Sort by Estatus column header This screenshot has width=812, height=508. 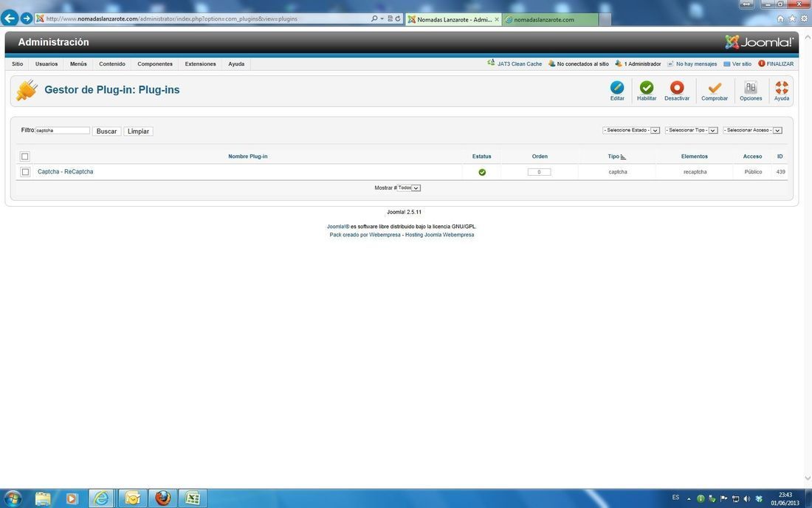(481, 157)
